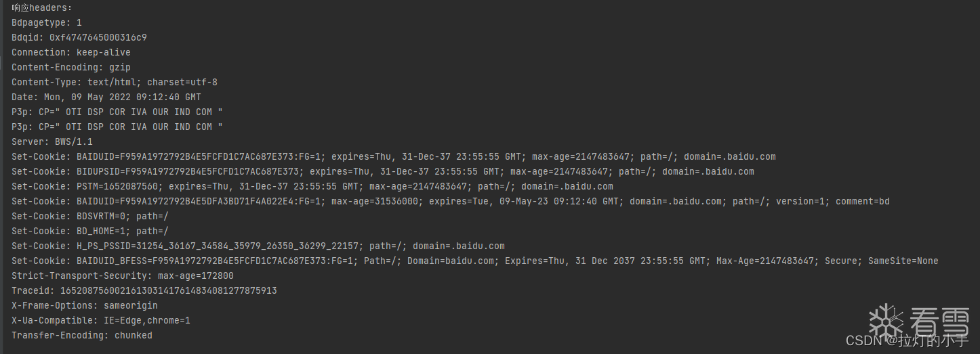Click the Connection: keep-alive line
The height and width of the screenshot is (354, 980).
(71, 52)
